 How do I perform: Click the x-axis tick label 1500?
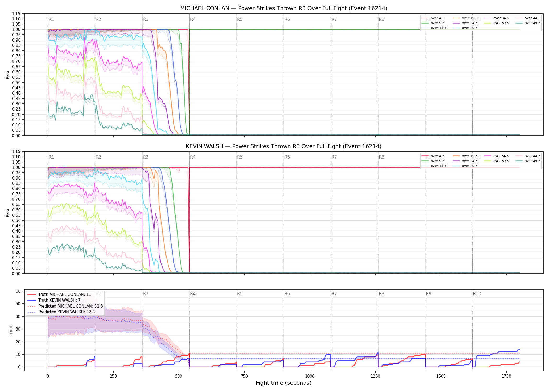pos(441,376)
